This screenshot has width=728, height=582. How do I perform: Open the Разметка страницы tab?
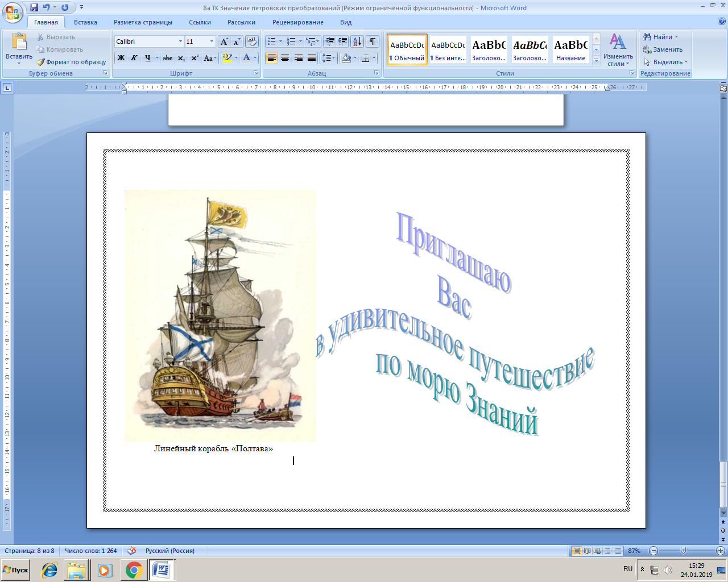pos(143,22)
